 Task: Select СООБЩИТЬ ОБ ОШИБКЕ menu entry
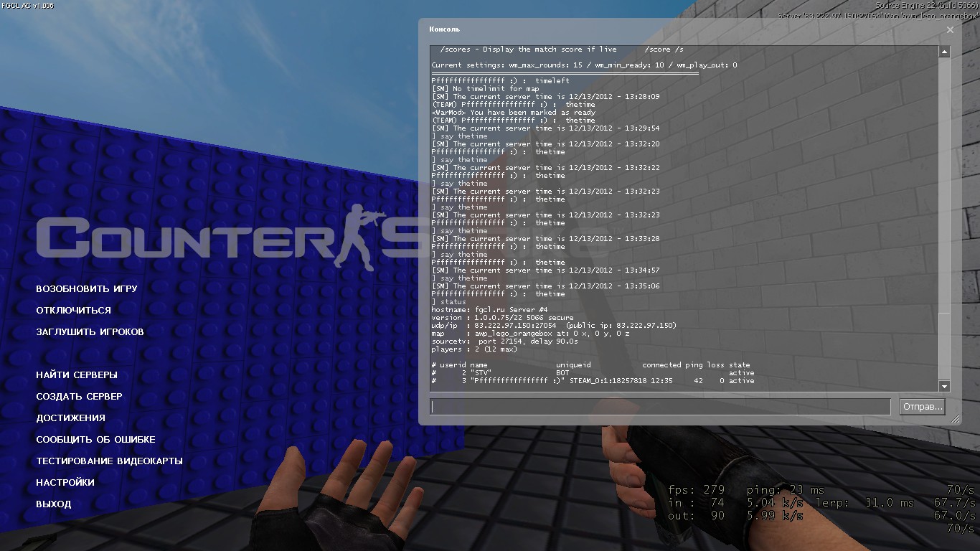point(96,440)
